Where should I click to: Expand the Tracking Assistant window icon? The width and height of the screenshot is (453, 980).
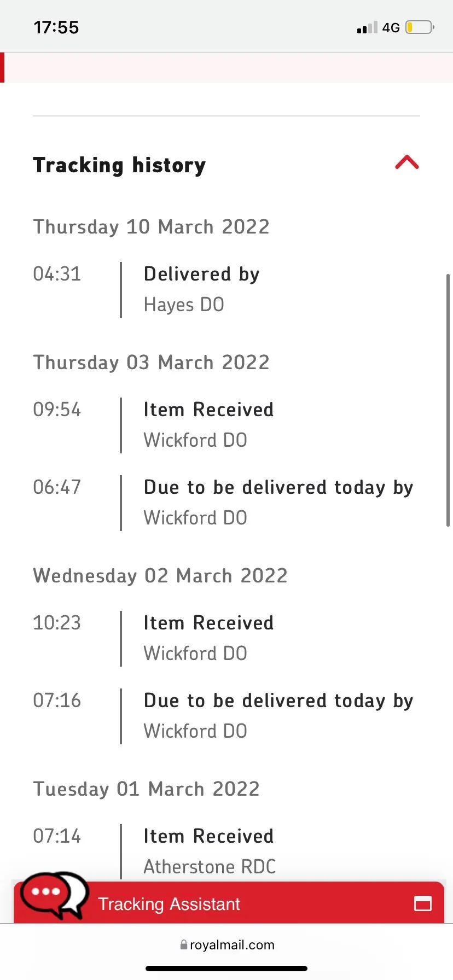[423, 903]
